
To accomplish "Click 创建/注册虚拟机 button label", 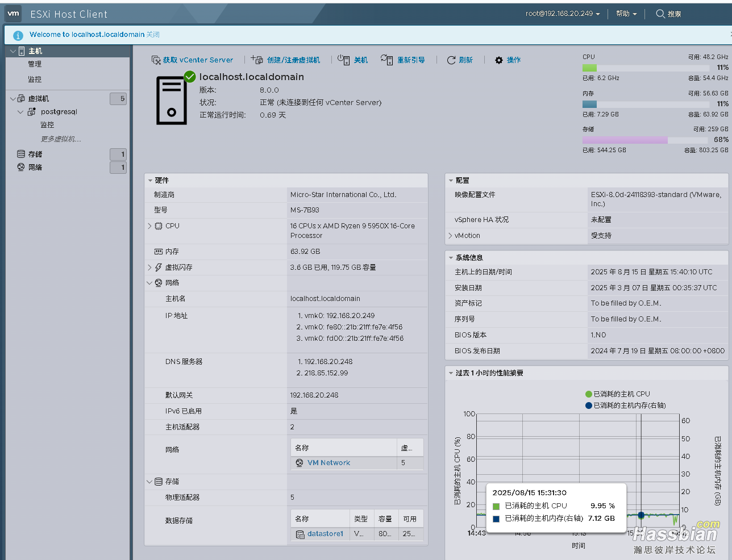I will pos(293,60).
